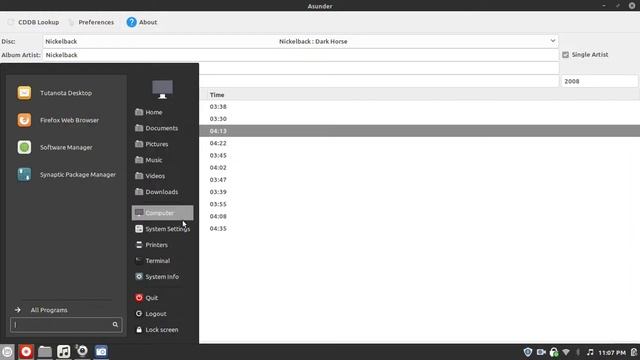640x360 pixels.
Task: Open the About dialog
Action: point(142,22)
